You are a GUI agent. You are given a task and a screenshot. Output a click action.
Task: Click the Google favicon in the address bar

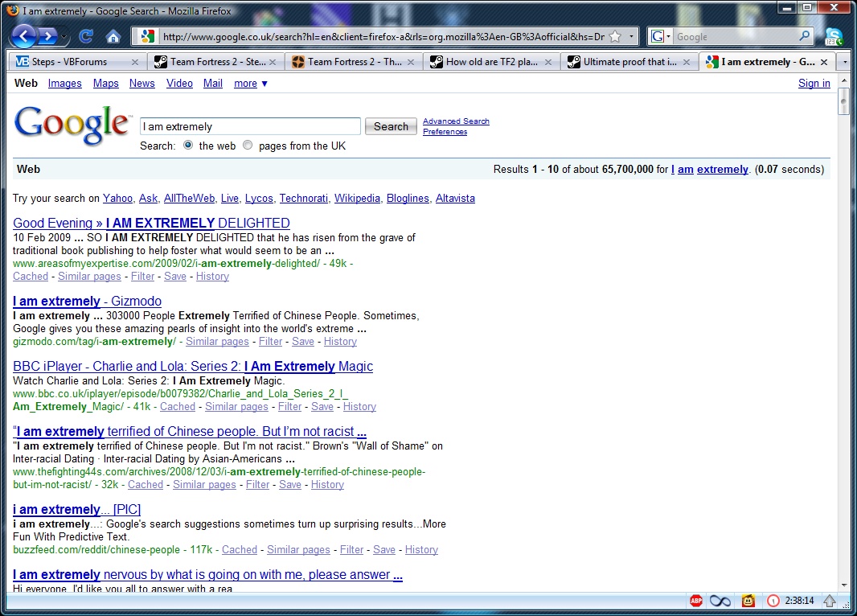(x=148, y=37)
